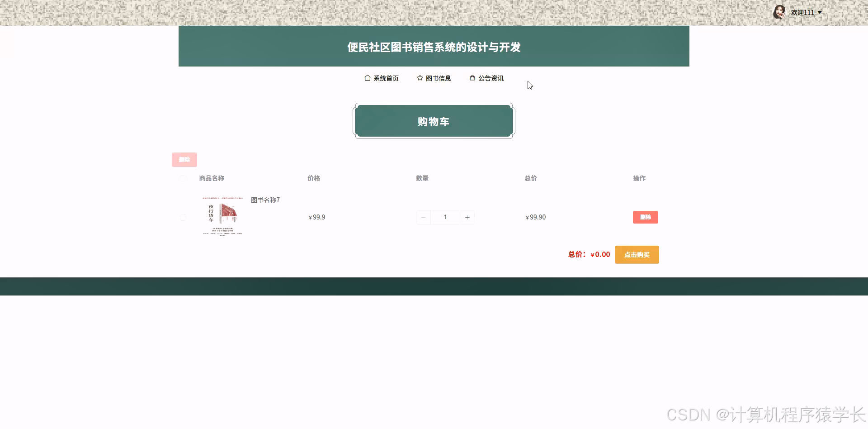
Task: Click the faded 删除 button above the table
Action: coord(184,160)
